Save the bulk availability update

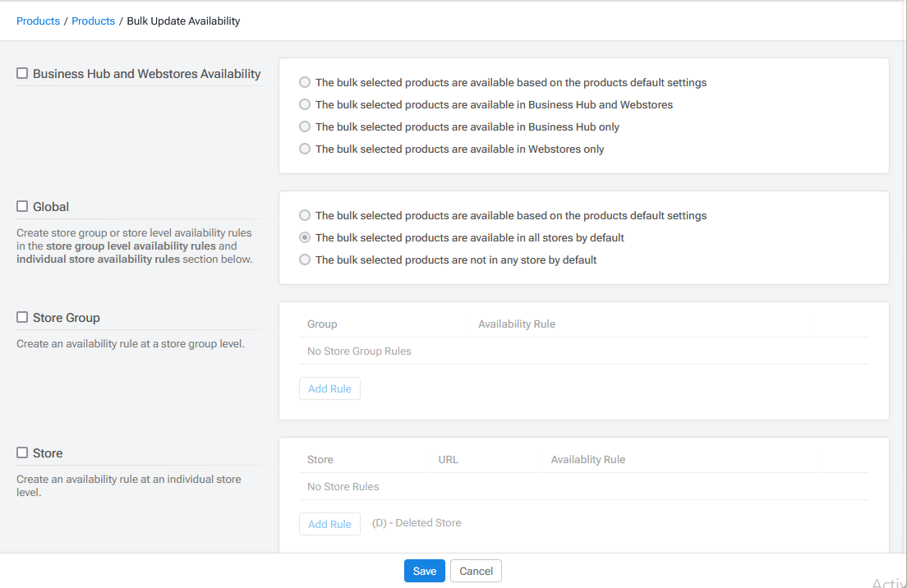tap(424, 571)
